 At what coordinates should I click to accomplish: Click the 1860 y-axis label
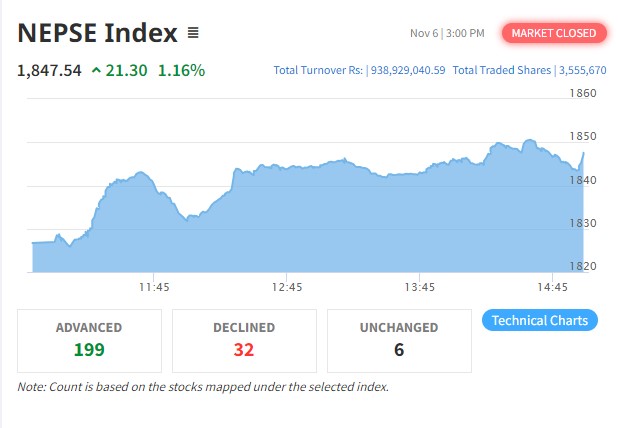583,93
